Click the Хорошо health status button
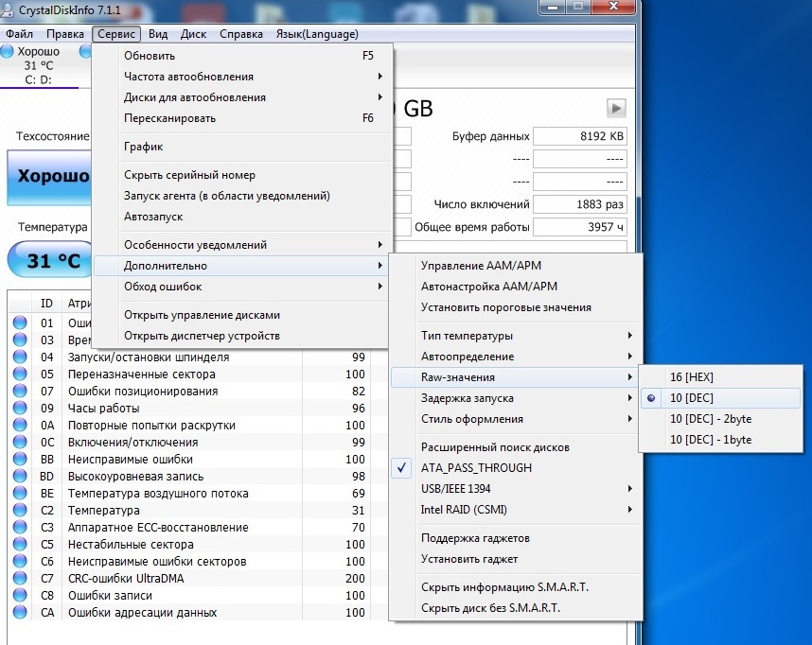Screen dimensions: 812x645 click(49, 177)
